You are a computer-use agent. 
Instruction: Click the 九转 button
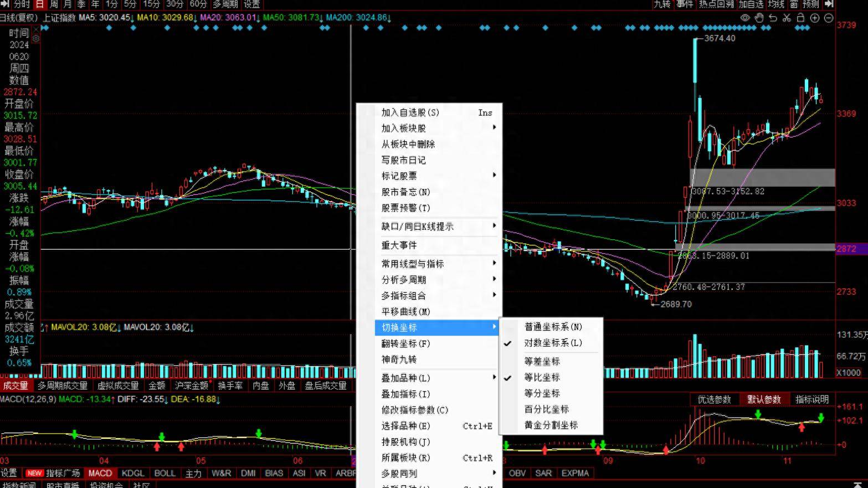[x=662, y=4]
